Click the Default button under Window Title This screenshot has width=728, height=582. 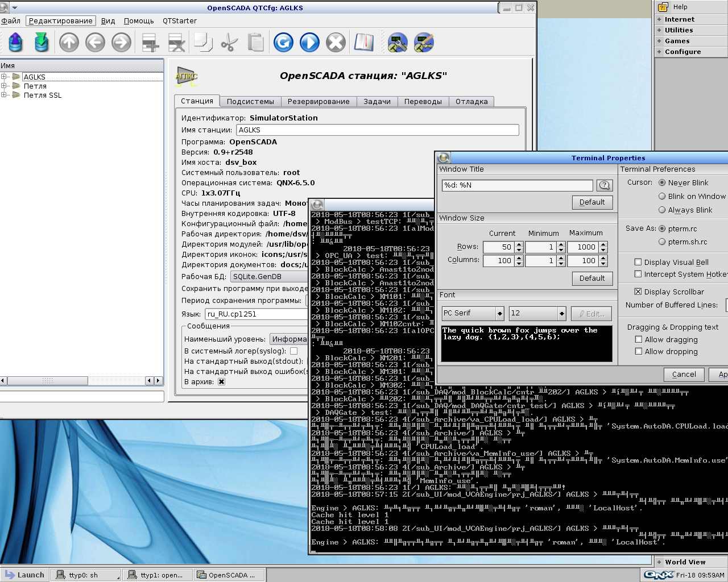point(591,202)
